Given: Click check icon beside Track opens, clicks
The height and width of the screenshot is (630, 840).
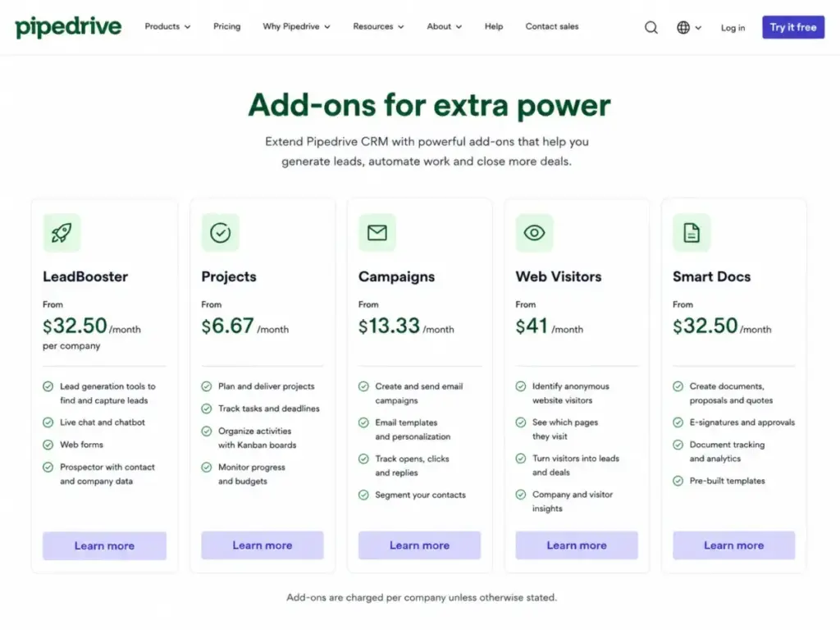Looking at the screenshot, I should pos(363,459).
